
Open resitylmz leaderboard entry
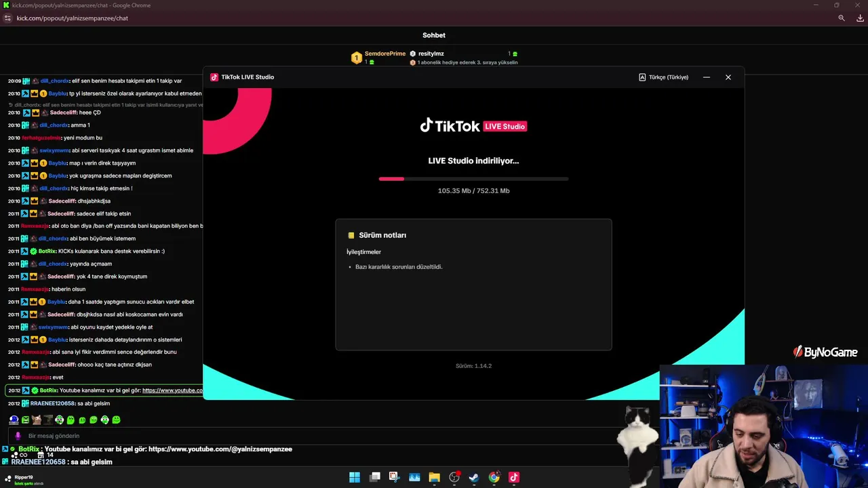pos(431,54)
